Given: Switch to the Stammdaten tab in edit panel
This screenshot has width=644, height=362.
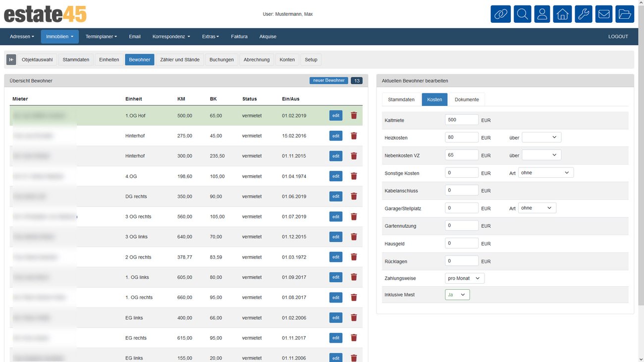Looking at the screenshot, I should coord(401,100).
